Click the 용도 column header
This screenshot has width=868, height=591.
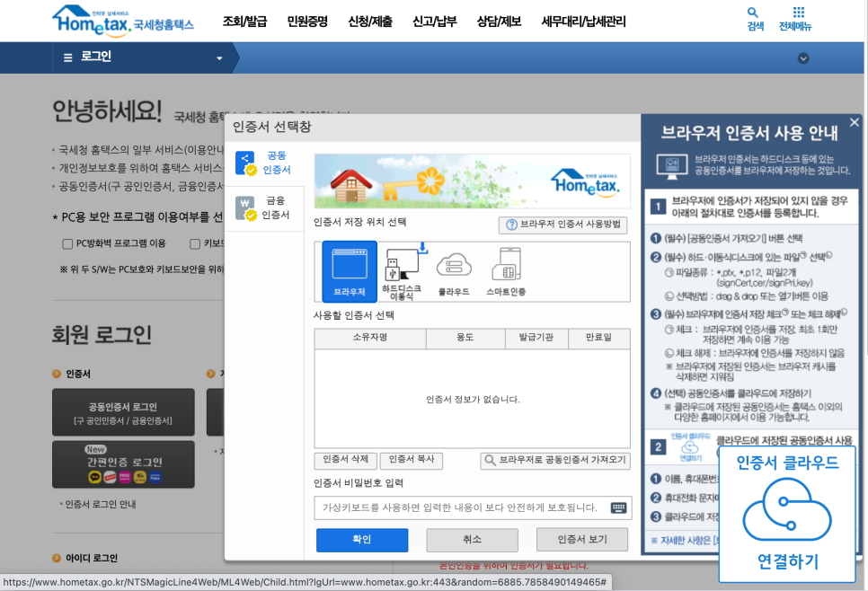(465, 338)
